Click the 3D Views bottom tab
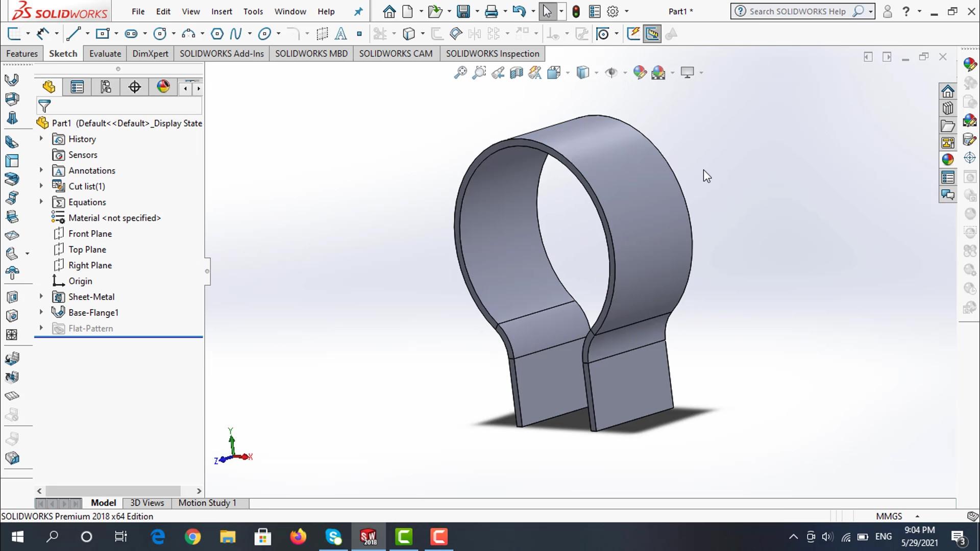980x551 pixels. [x=147, y=503]
